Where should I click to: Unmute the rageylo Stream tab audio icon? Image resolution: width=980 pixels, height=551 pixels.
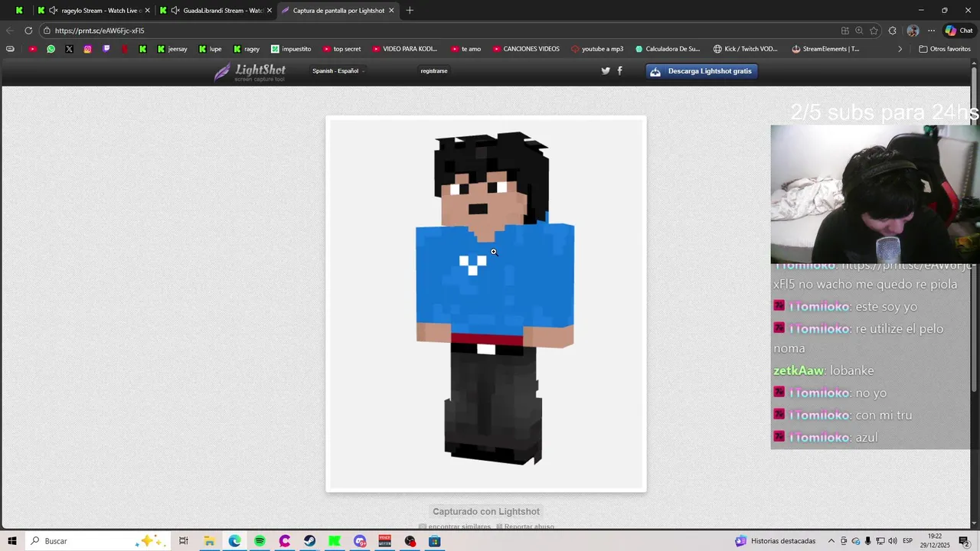tap(54, 11)
